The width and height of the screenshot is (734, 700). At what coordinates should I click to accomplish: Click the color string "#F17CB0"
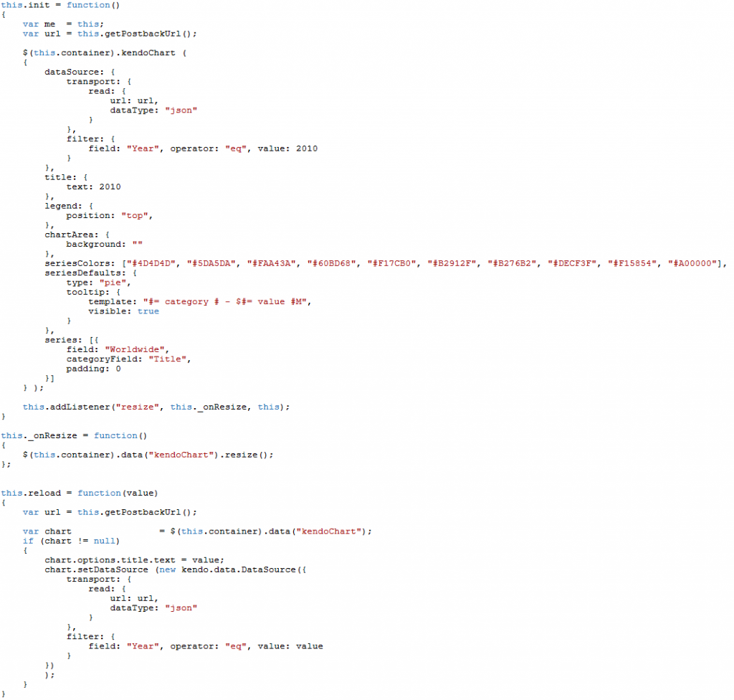(x=391, y=263)
